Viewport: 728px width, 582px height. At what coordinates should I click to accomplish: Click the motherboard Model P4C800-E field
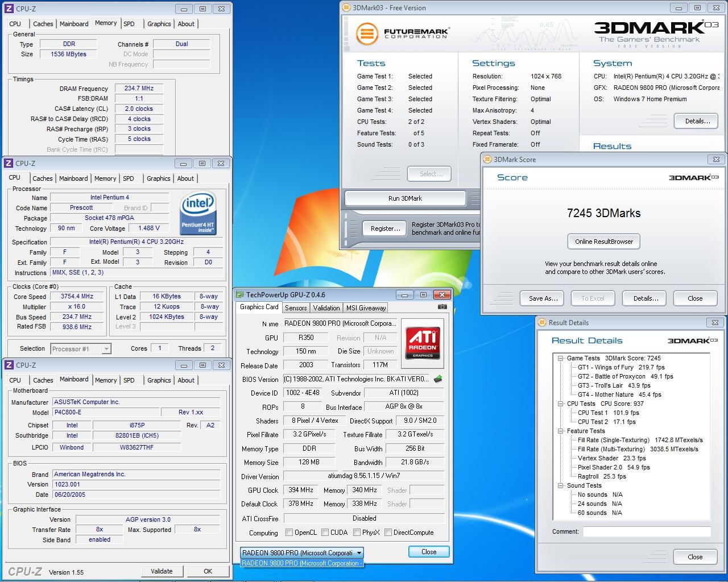[x=105, y=412]
